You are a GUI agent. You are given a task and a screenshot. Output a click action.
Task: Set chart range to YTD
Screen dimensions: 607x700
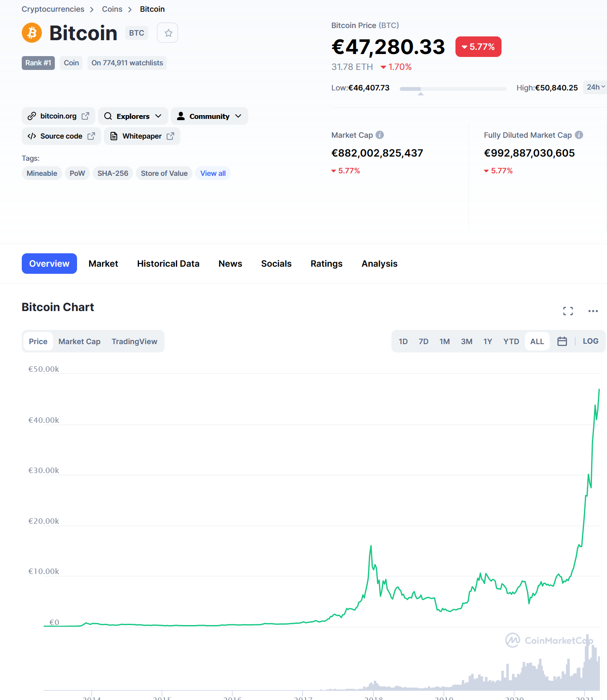click(x=511, y=341)
